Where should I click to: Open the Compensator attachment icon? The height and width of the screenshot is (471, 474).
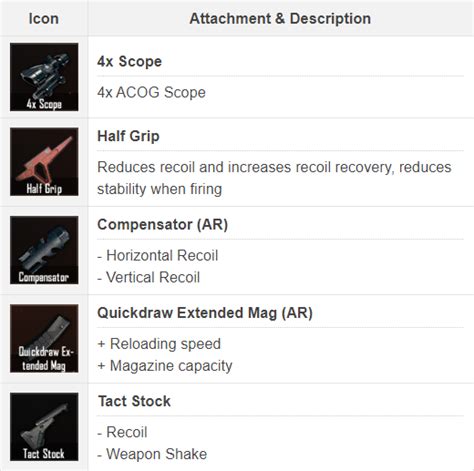[x=44, y=250]
